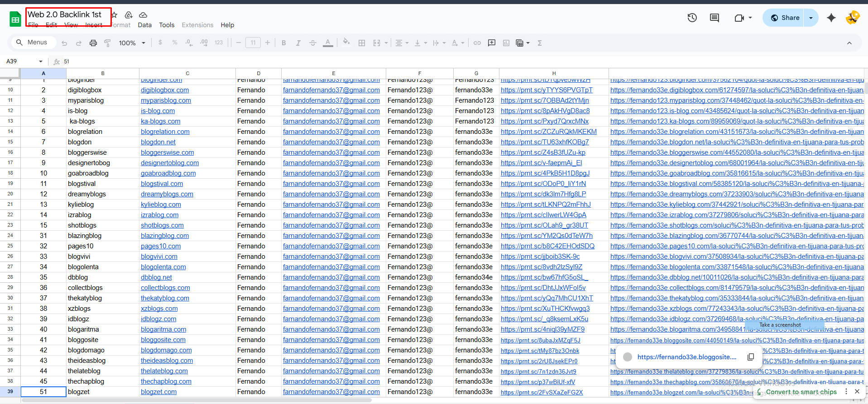Open version history clock icon
The height and width of the screenshot is (404, 868).
click(692, 18)
